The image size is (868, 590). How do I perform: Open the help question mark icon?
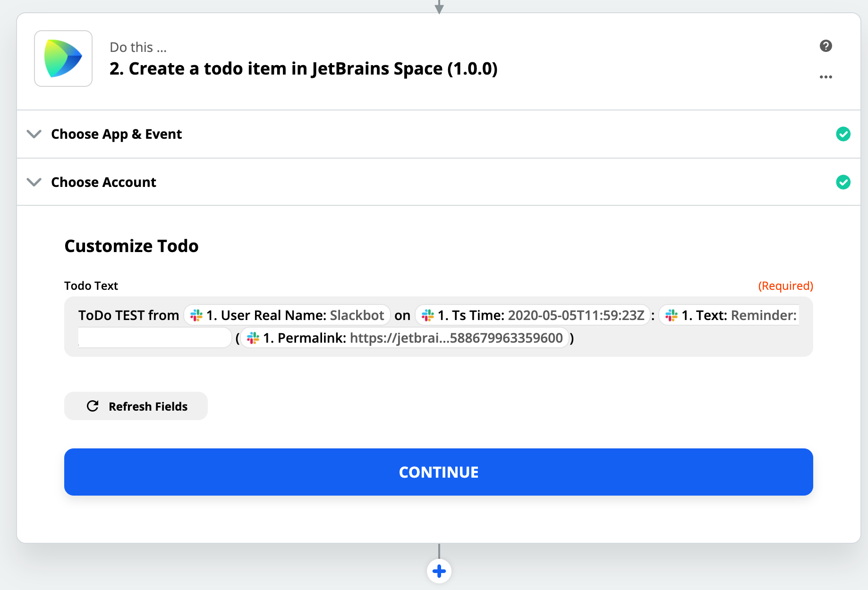[x=825, y=46]
